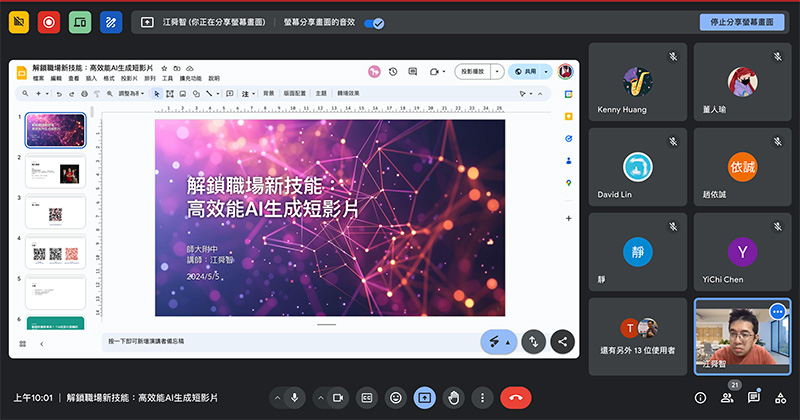Viewport: 800px width, 420px height.
Task: Click the red record button icon
Action: pyautogui.click(x=49, y=22)
